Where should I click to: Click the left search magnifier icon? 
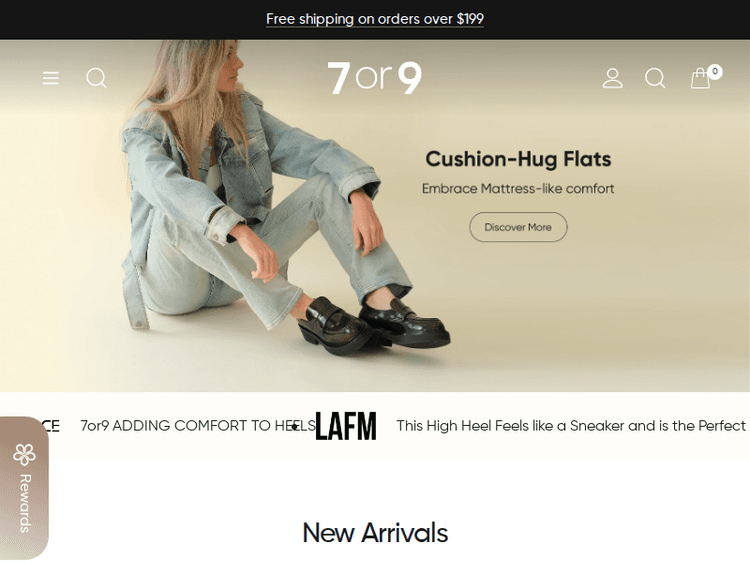(x=96, y=77)
